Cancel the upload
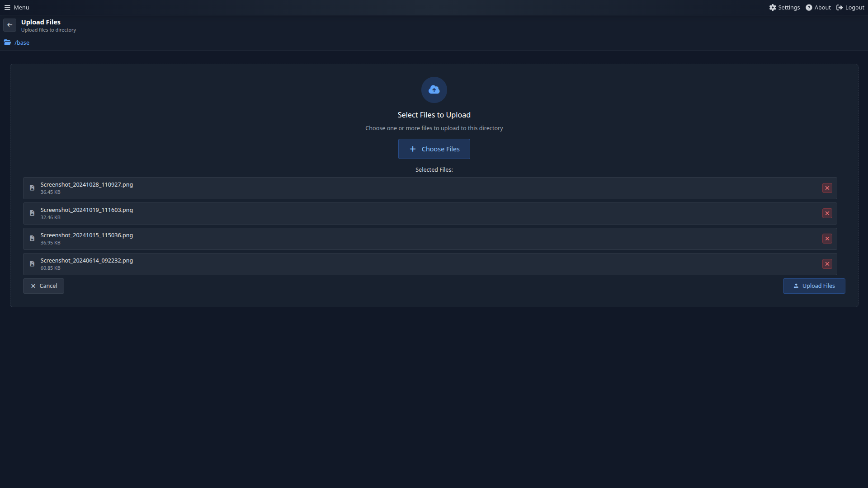Image resolution: width=868 pixels, height=488 pixels. pos(43,286)
